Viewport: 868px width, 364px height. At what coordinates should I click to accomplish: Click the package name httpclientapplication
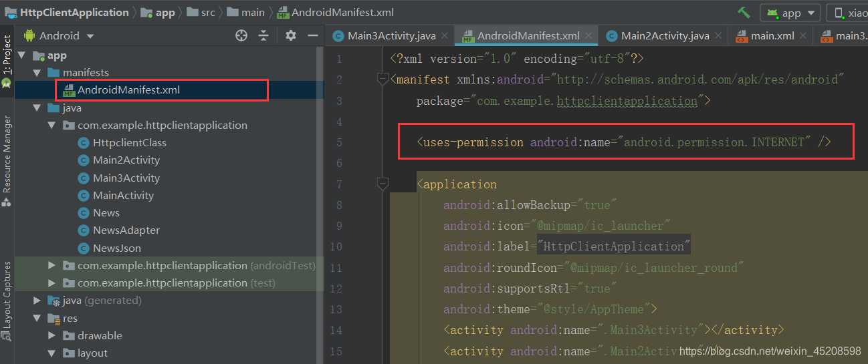(627, 101)
